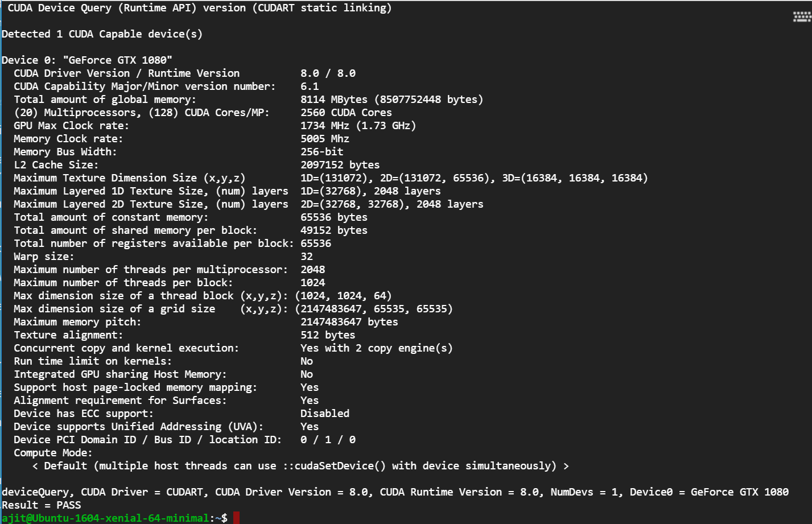The width and height of the screenshot is (812, 524).
Task: Click the '2560 CUDA Cores' value
Action: [346, 112]
